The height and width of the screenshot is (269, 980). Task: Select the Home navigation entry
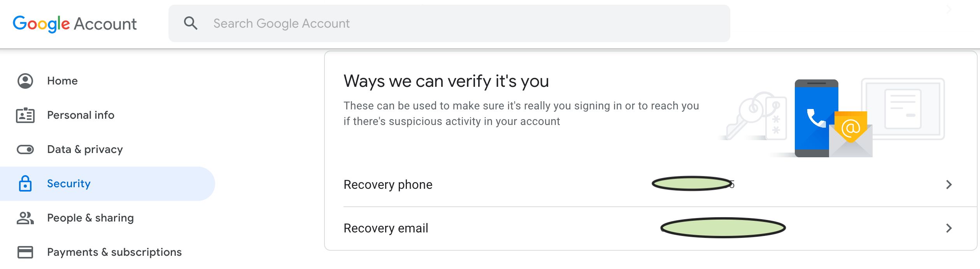(62, 81)
